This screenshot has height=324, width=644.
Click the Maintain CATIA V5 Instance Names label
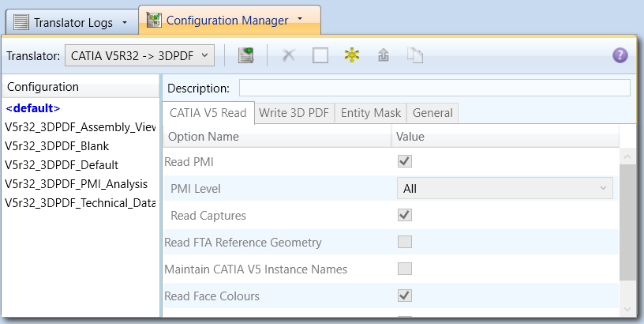click(x=256, y=269)
